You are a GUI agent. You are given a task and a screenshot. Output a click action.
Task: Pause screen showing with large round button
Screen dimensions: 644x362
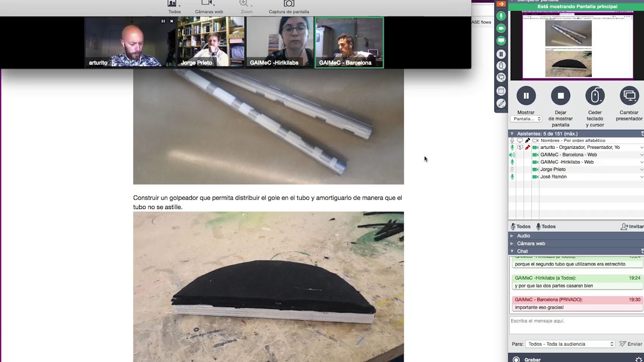tap(526, 96)
